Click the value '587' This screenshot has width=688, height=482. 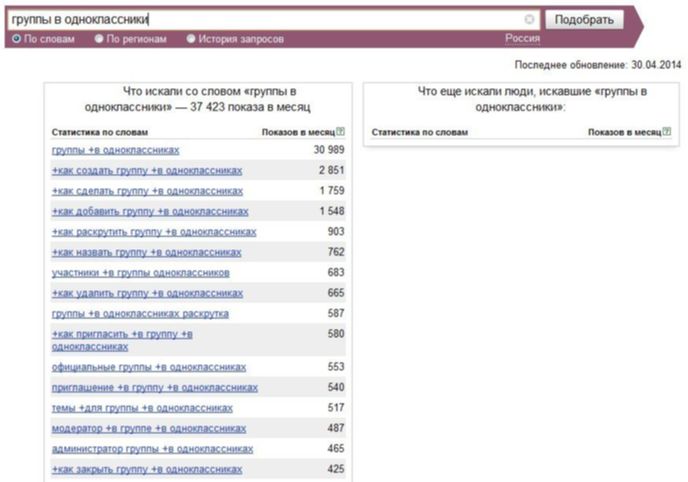[336, 314]
